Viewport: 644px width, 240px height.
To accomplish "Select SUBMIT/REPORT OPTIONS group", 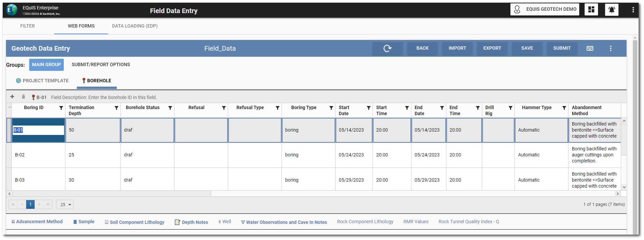I will coord(101,64).
